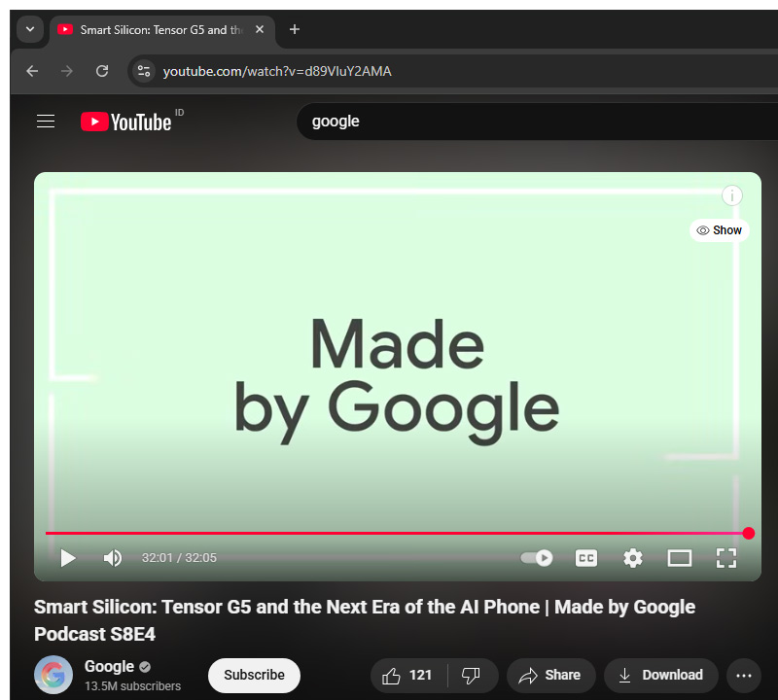Click the Show eye button on video

(719, 230)
